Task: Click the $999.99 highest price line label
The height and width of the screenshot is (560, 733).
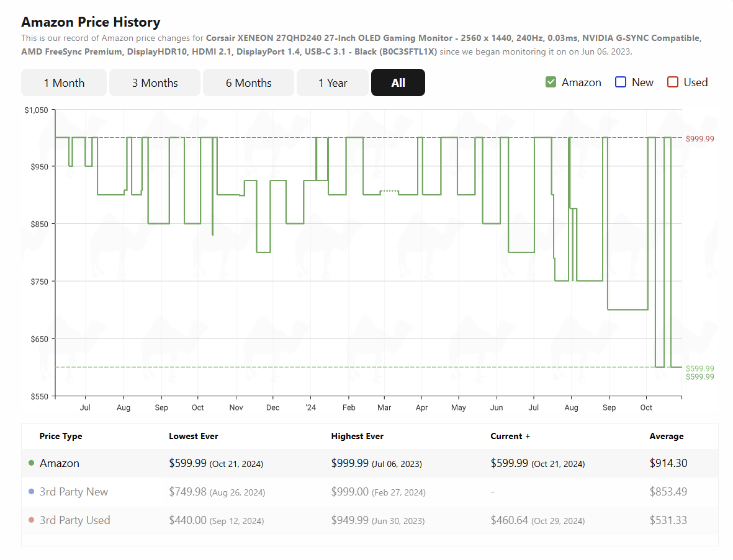Action: (x=700, y=139)
